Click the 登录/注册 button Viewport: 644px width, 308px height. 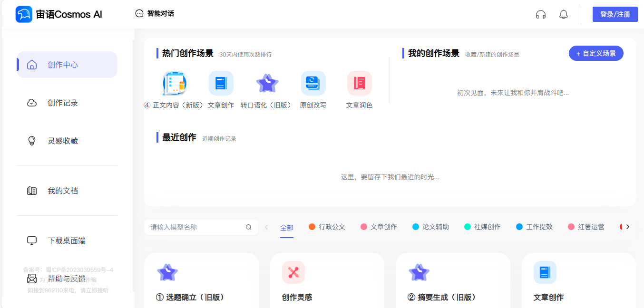[x=615, y=14]
